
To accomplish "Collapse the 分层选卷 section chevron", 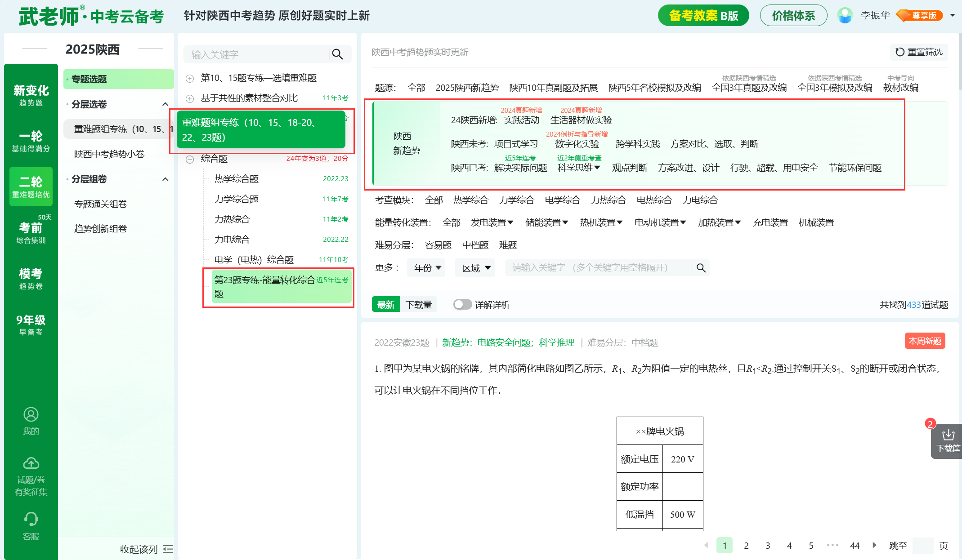I will (165, 104).
